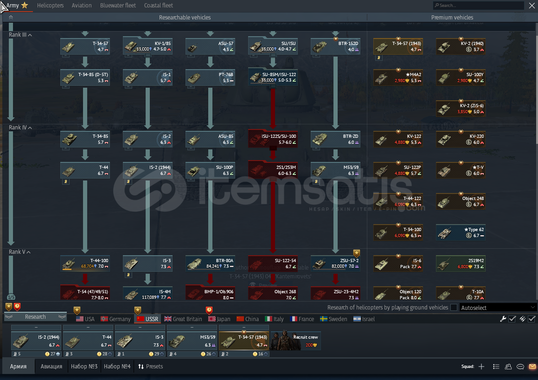Screen dimensions: 538x380
Task: Toggle the ammo auto-refill checkbox
Action: (531, 319)
